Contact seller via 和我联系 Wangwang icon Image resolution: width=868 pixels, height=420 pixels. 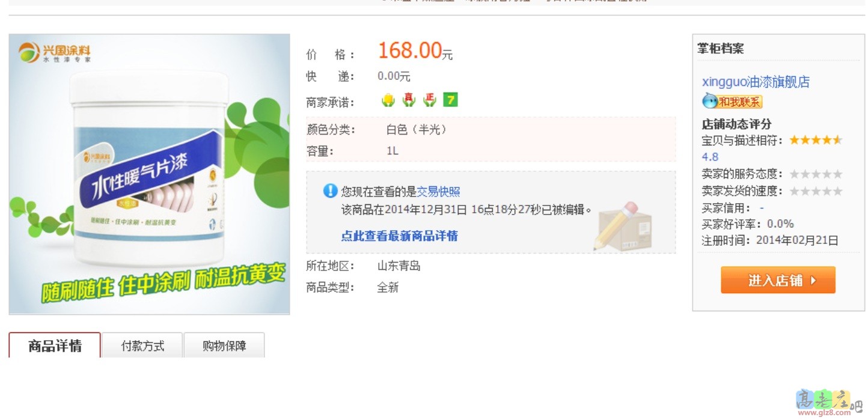pos(732,102)
